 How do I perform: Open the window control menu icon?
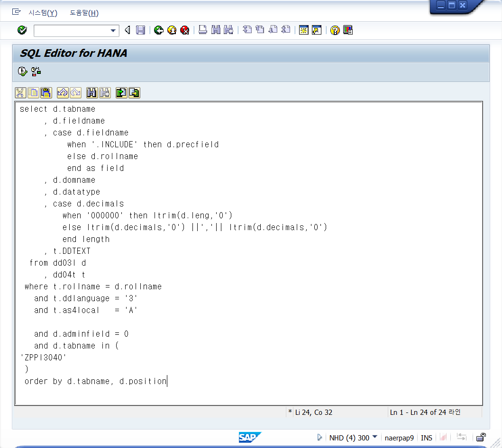point(16,12)
